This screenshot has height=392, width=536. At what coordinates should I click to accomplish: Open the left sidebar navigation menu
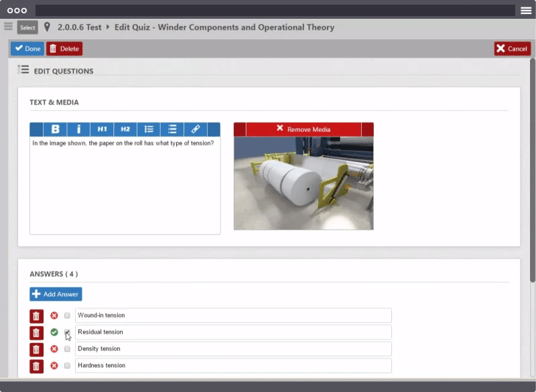point(8,27)
